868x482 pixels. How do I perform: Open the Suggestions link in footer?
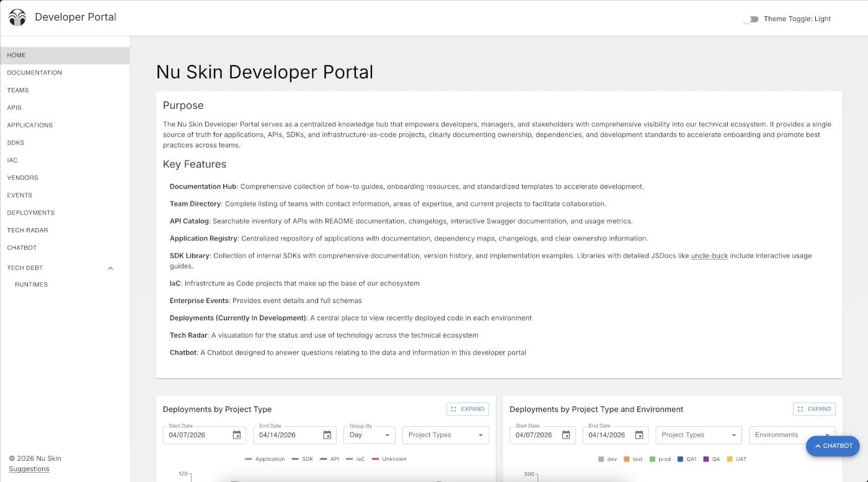pos(29,469)
